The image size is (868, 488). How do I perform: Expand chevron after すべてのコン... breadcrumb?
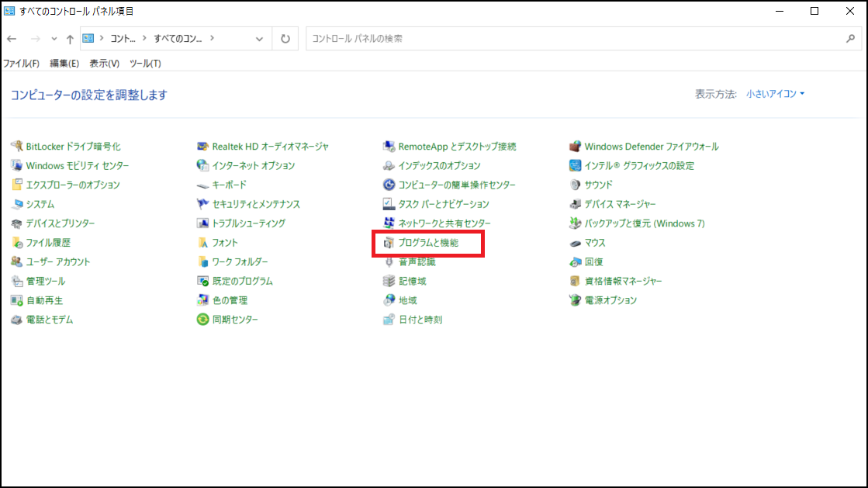[212, 38]
